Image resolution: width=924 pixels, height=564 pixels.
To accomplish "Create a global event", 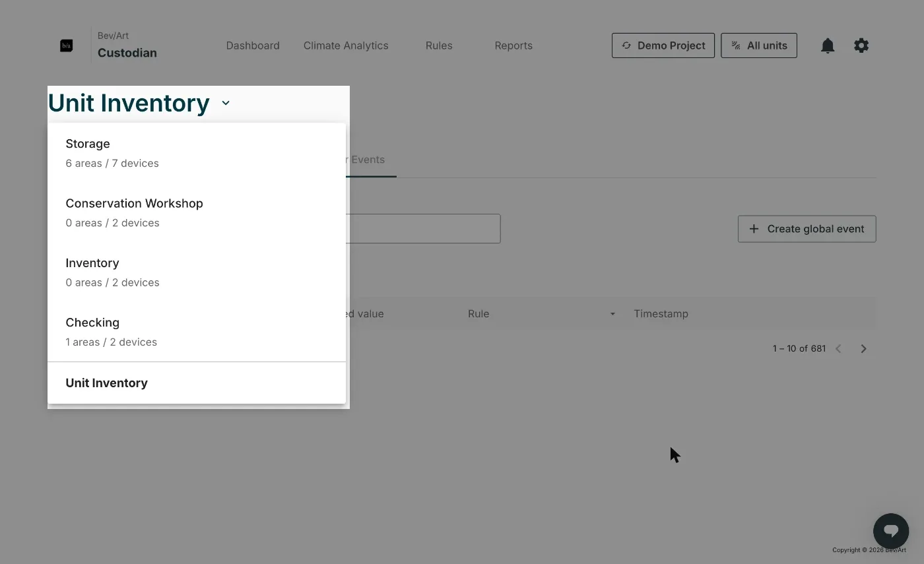I will (x=807, y=229).
